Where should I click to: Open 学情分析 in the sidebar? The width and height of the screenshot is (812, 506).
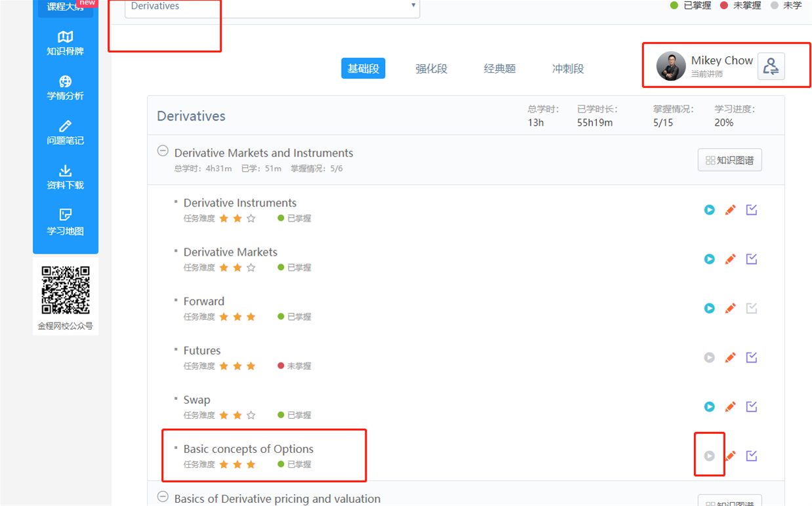pos(65,88)
